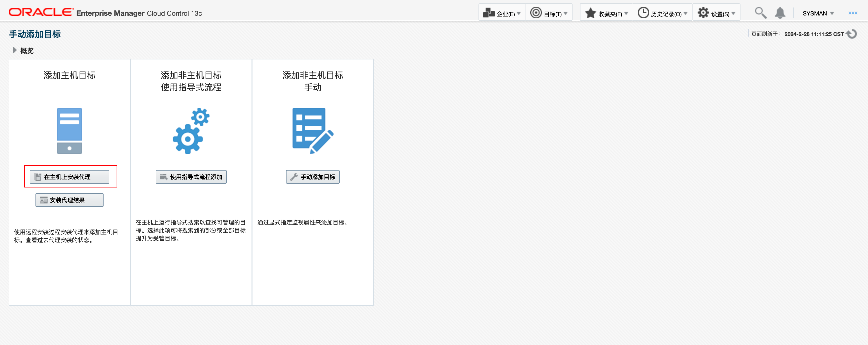Click the search magnifier icon
This screenshot has height=345, width=868.
760,13
